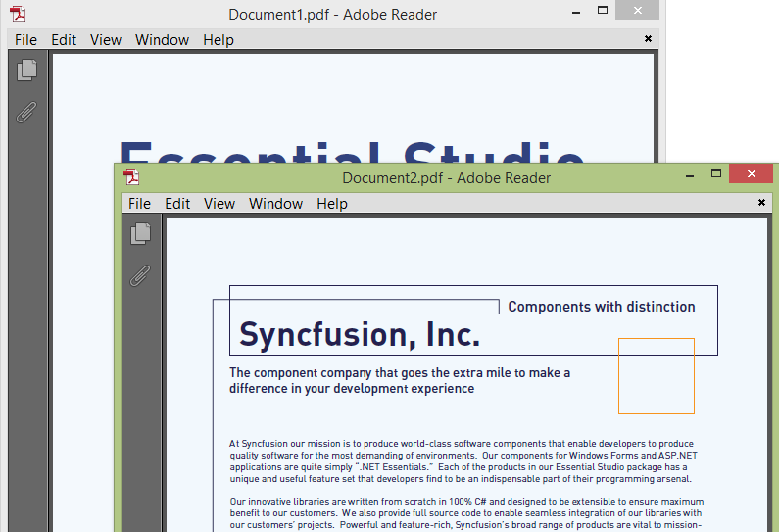Viewport: 779px width, 532px height.
Task: Click the 'Syncfusion, Inc.' heading in Document2
Action: pyautogui.click(x=360, y=334)
